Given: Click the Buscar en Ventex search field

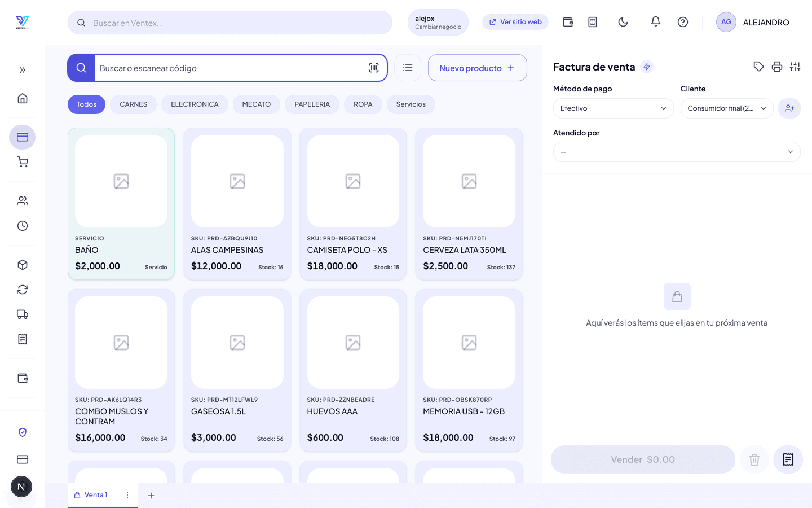Looking at the screenshot, I should coord(230,23).
